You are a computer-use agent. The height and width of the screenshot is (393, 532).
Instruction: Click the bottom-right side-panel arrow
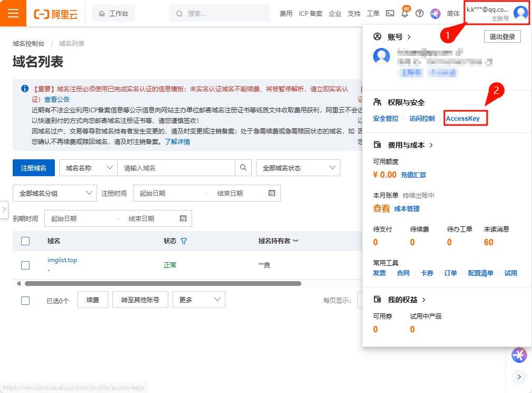(x=519, y=377)
